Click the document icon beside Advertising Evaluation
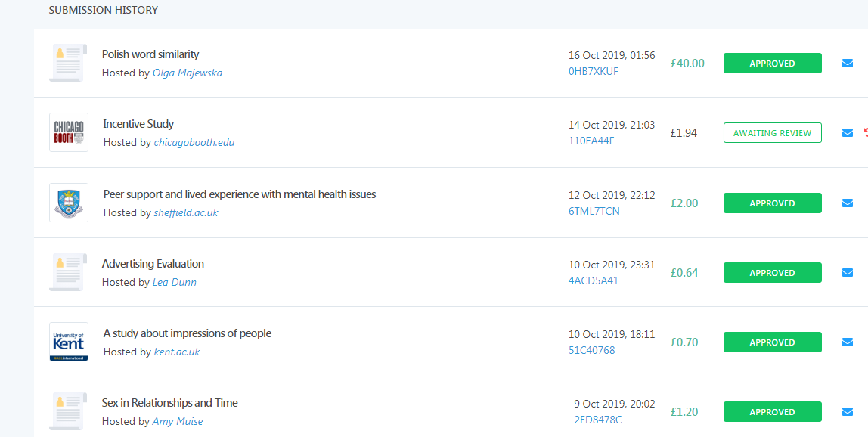Viewport: 868px width, 437px height. pyautogui.click(x=68, y=272)
